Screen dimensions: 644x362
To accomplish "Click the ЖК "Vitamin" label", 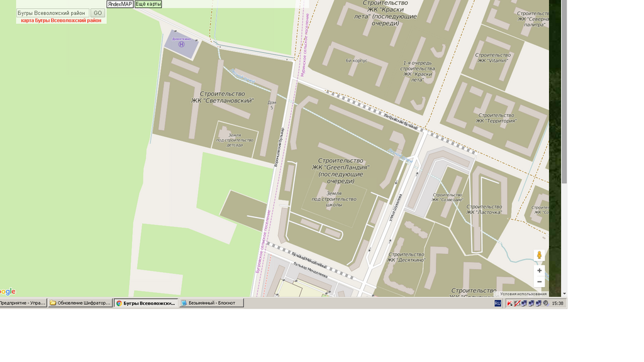I will click(493, 58).
